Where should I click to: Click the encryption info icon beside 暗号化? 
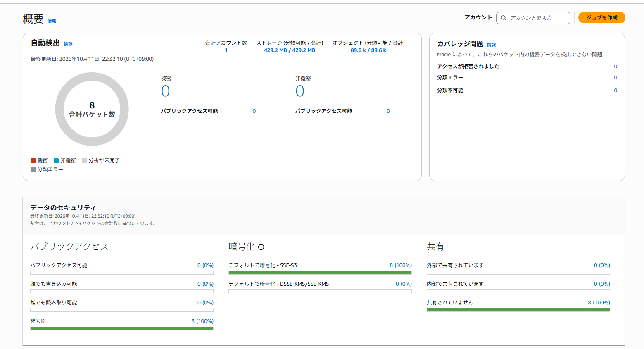[261, 247]
